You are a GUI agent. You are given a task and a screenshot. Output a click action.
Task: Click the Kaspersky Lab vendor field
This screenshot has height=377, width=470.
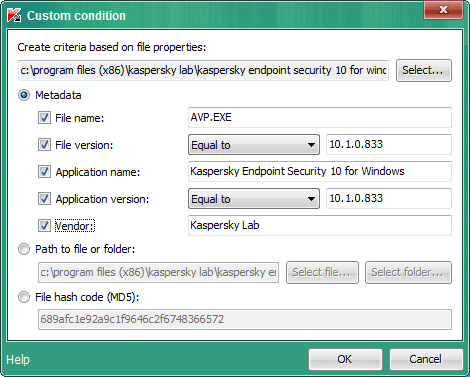click(x=320, y=225)
